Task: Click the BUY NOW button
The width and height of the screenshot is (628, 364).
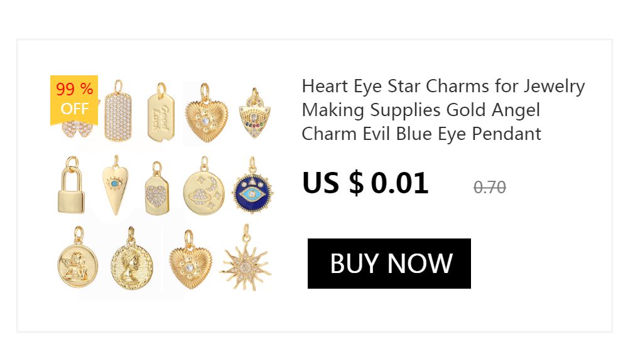Action: 389,264
